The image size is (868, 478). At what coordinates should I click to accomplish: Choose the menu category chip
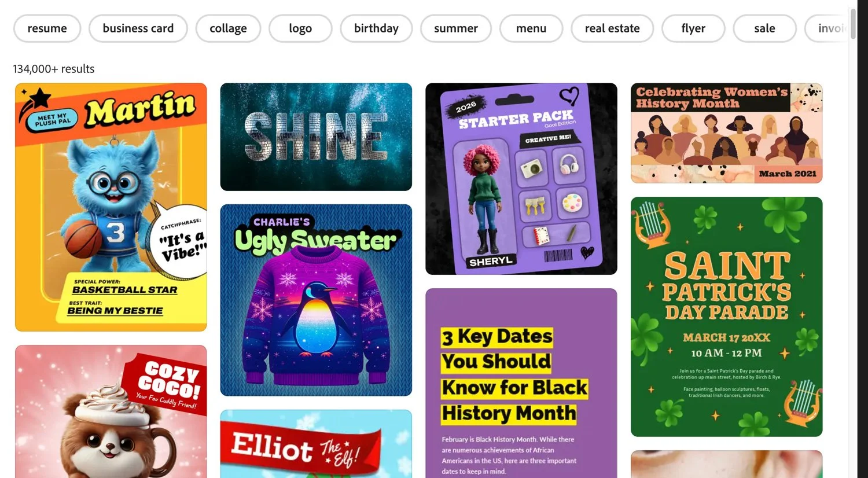pos(531,28)
